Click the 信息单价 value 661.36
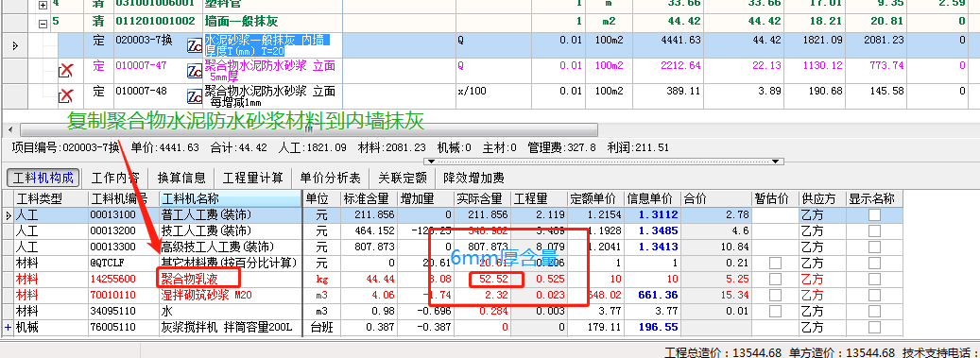980x358 pixels. (x=652, y=295)
